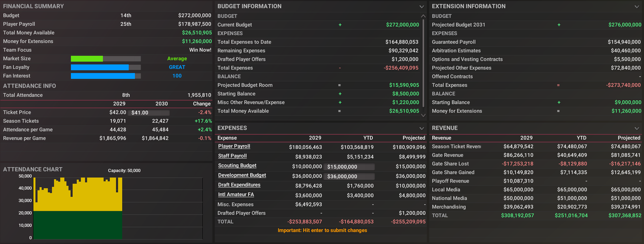
Task: Click the Total Attendance value 1,955,810
Action: (x=199, y=95)
